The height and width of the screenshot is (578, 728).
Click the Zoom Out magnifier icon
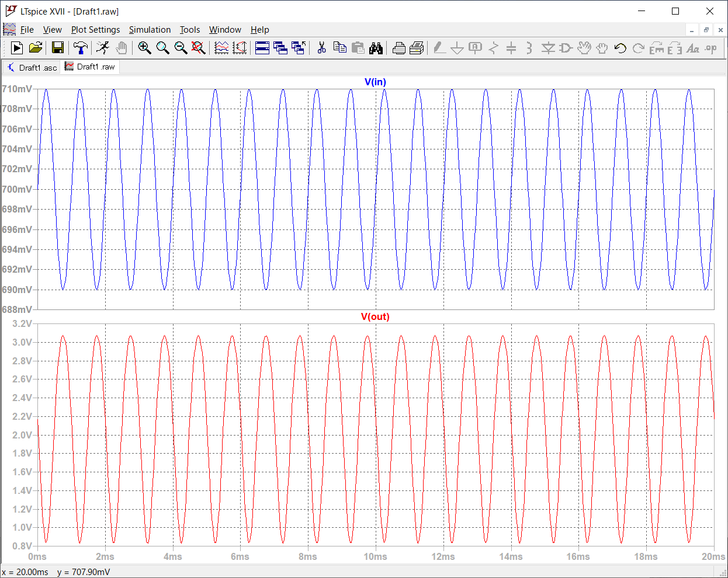(181, 48)
